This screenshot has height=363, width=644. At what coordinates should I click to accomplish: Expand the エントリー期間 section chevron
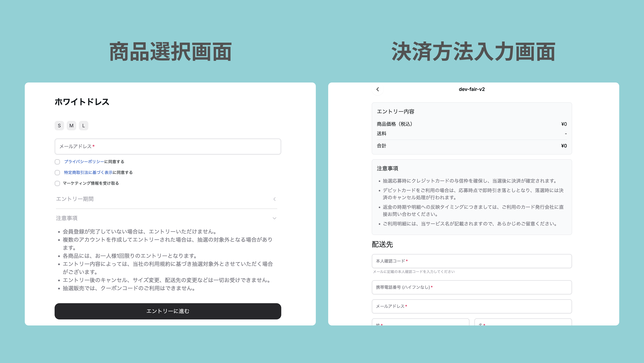pyautogui.click(x=274, y=199)
